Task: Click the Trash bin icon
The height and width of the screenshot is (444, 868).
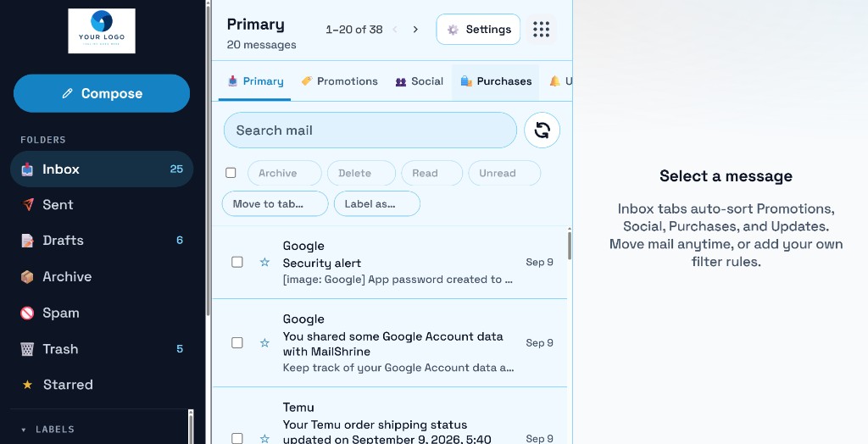Action: (27, 349)
